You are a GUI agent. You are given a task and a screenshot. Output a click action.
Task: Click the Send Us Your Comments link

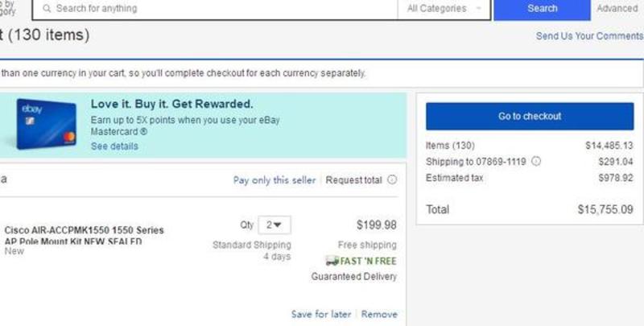589,36
